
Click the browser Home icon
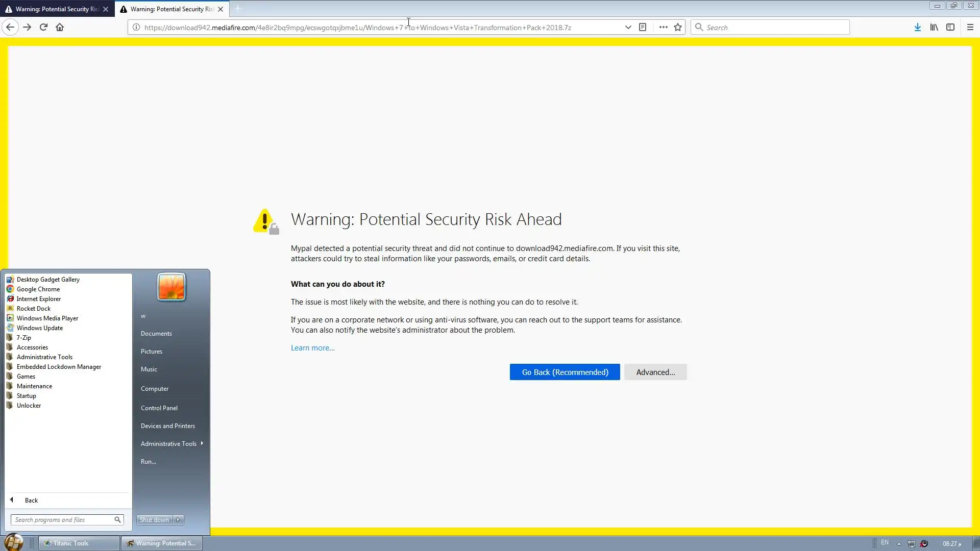tap(60, 28)
